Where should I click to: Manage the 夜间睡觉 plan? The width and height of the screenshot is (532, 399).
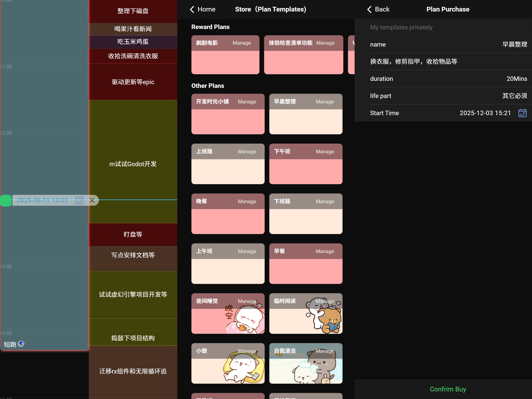point(247,301)
